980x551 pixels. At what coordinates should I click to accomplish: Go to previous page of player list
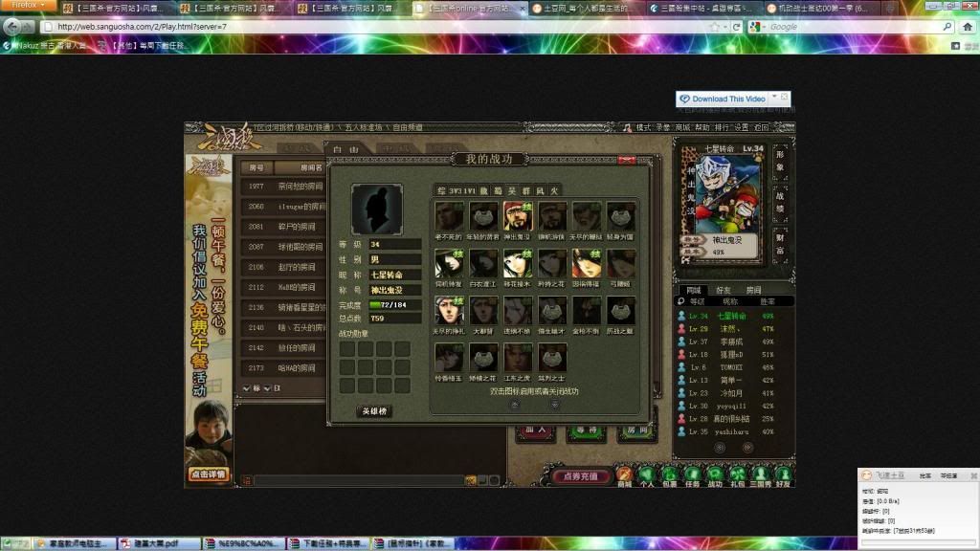pos(720,448)
